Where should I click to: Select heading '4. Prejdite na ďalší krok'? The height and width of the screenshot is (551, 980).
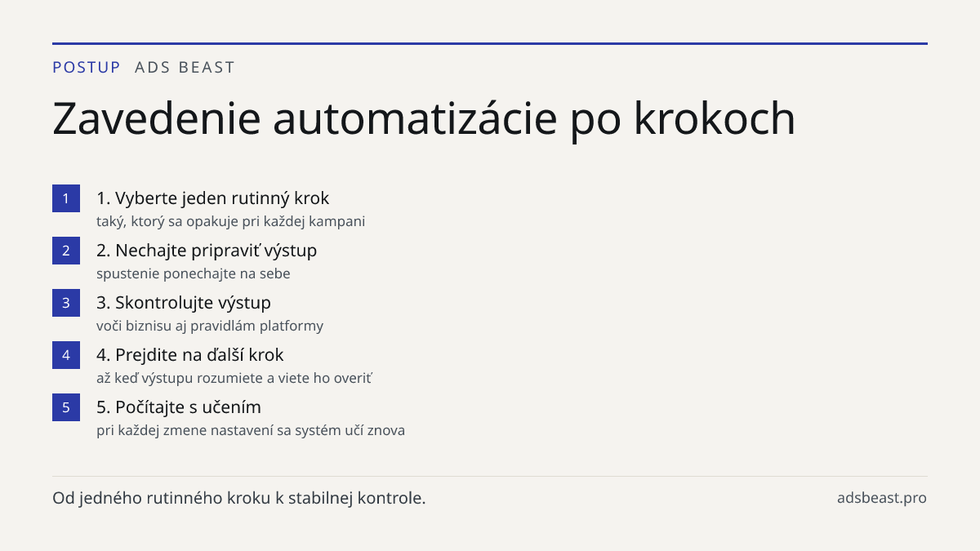190,355
